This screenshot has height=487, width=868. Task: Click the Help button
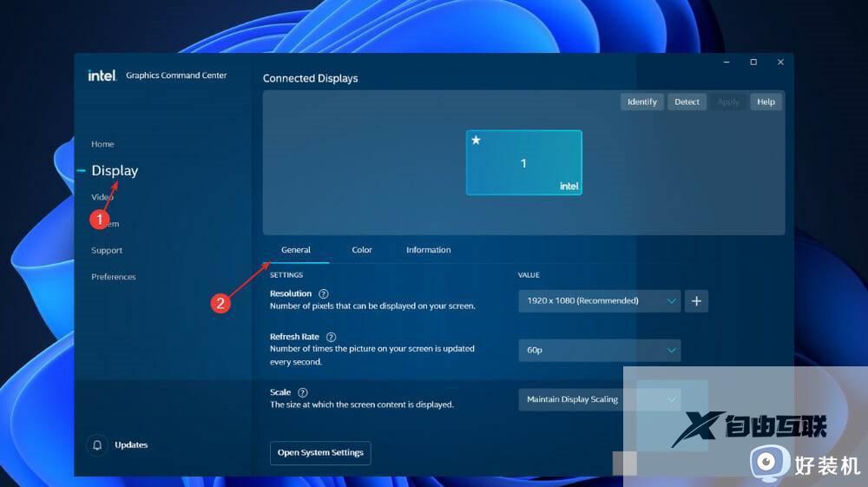coord(766,102)
